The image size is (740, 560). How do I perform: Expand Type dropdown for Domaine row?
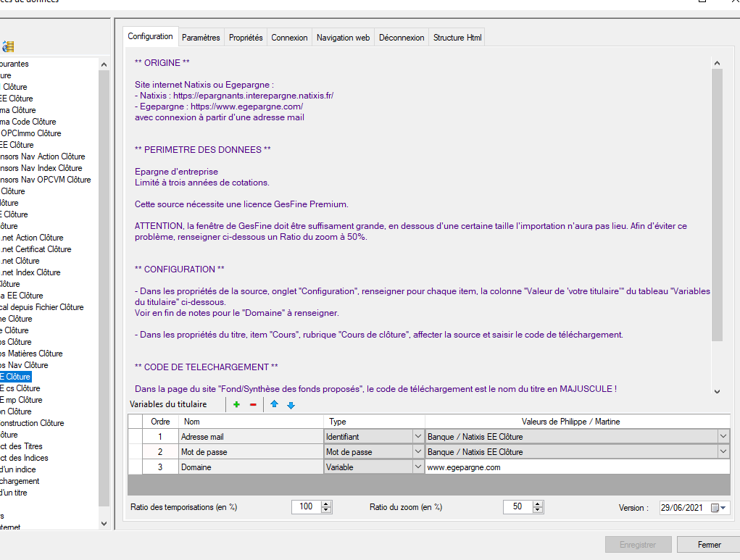[417, 467]
